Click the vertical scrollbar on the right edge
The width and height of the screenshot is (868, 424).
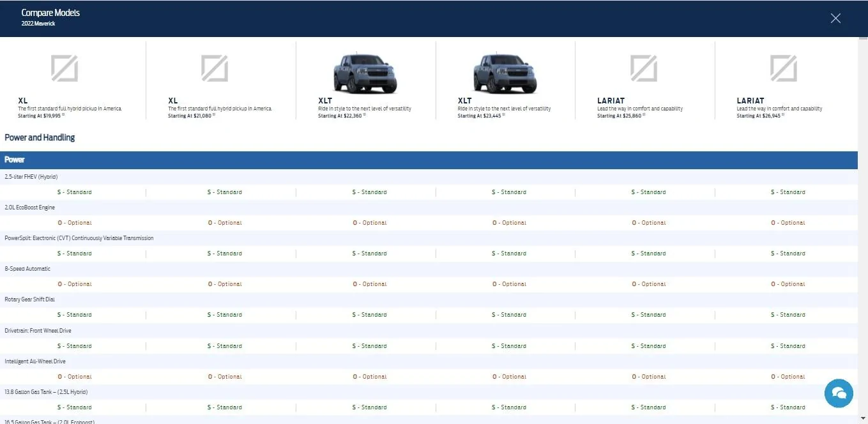pos(863,230)
